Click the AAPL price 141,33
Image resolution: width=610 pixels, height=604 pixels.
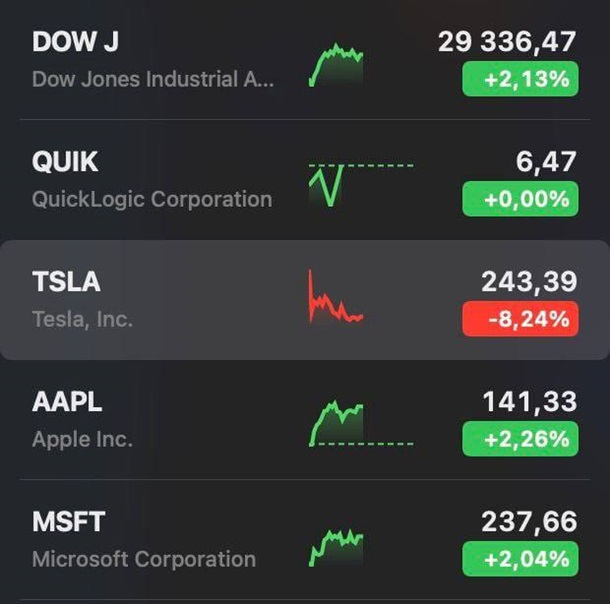tap(529, 402)
